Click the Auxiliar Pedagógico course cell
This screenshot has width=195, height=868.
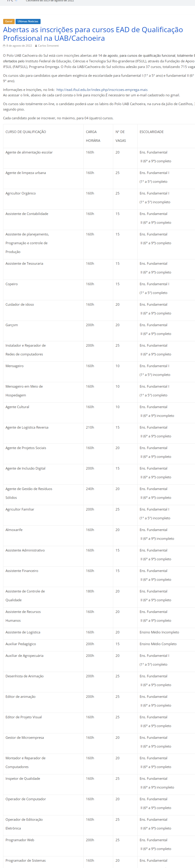pos(21,644)
